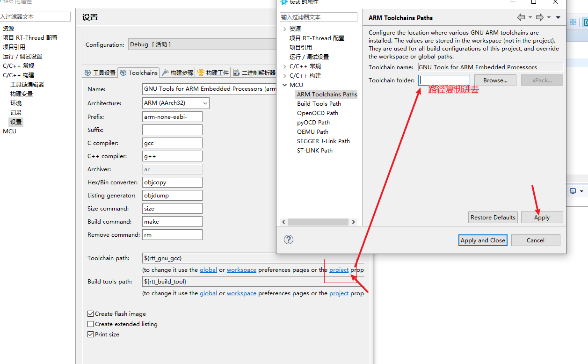This screenshot has width=588, height=364.
Task: Open the view menu triangle in ARM Toolchains Paths
Action: tap(558, 17)
